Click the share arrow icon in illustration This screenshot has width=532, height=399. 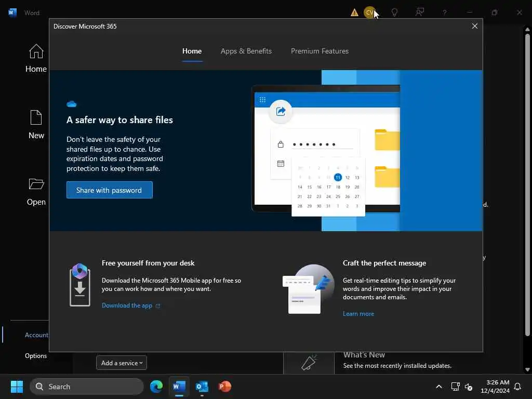pos(281,111)
